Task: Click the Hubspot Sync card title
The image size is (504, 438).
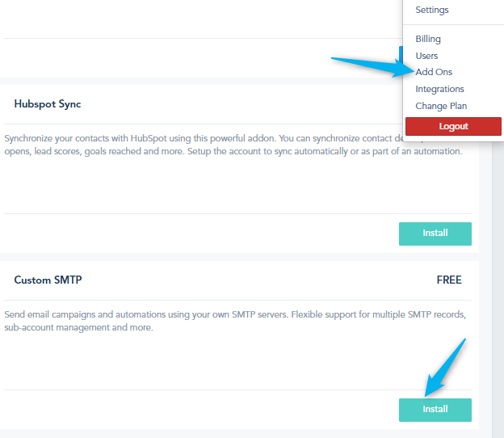Action: [x=48, y=104]
